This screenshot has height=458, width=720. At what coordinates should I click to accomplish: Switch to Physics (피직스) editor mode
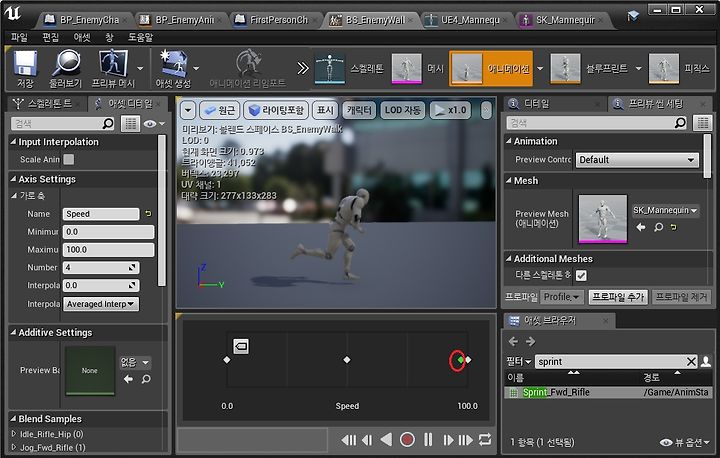pyautogui.click(x=679, y=69)
